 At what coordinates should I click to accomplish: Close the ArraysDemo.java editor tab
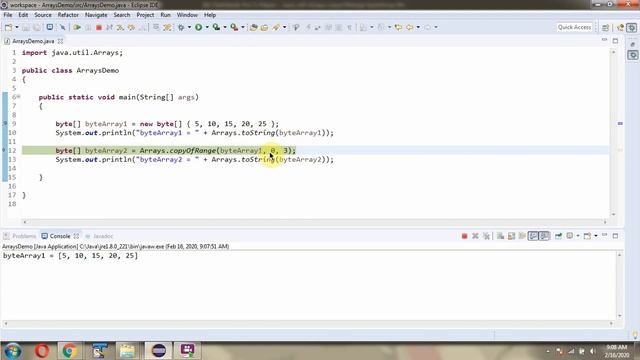[60, 41]
